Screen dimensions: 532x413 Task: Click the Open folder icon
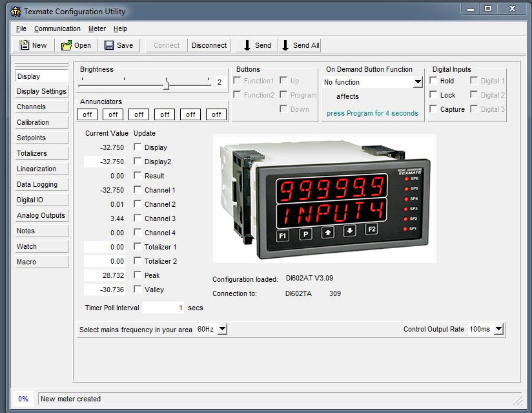click(x=66, y=45)
